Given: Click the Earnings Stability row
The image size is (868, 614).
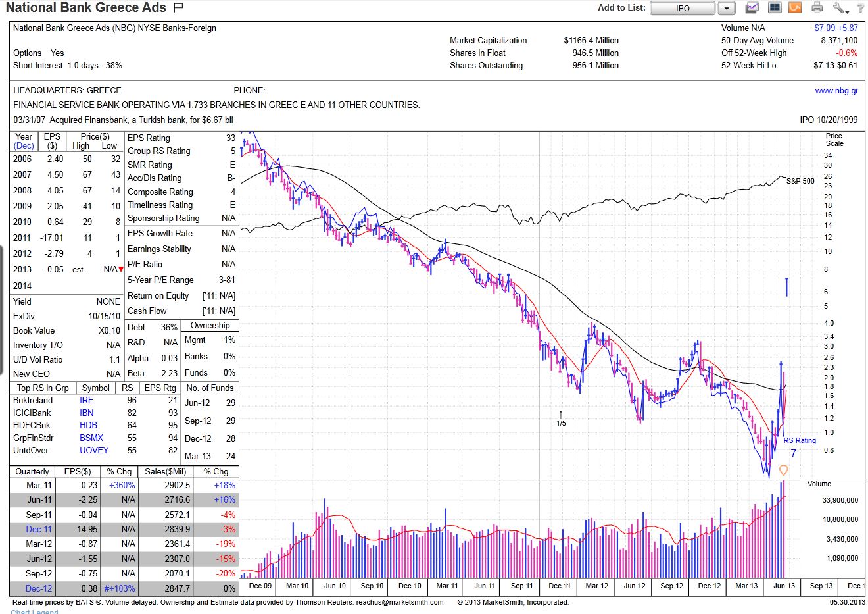Looking at the screenshot, I should (181, 249).
